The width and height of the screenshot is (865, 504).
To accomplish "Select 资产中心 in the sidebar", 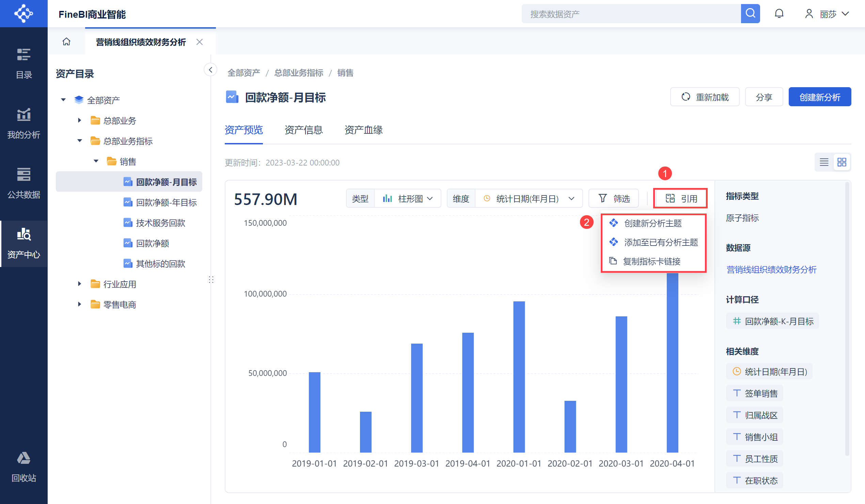I will (x=24, y=243).
